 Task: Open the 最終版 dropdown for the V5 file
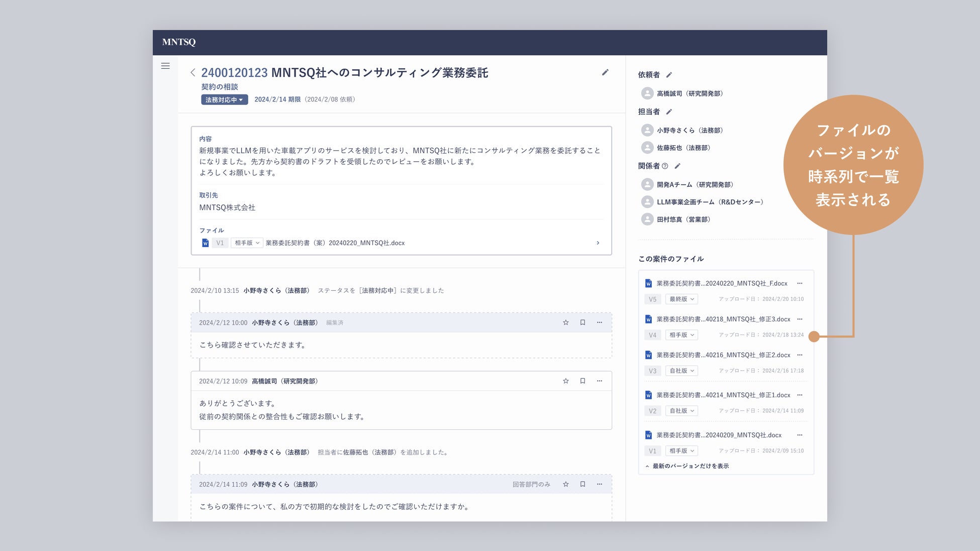(681, 299)
